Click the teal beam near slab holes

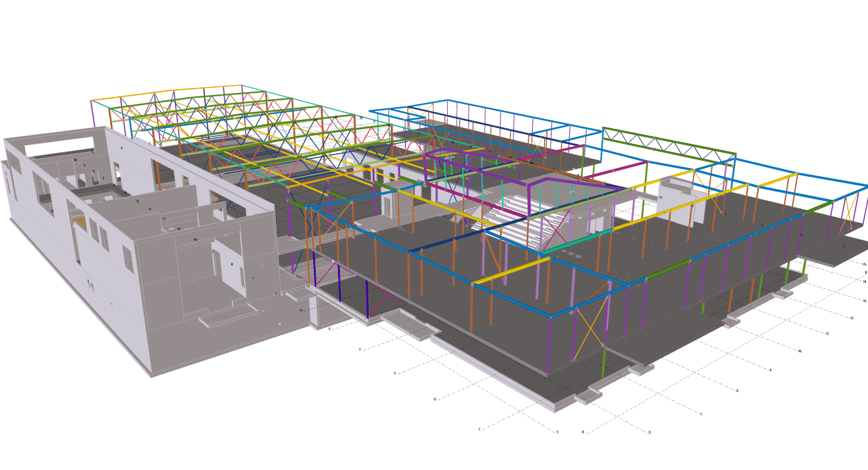point(578,244)
